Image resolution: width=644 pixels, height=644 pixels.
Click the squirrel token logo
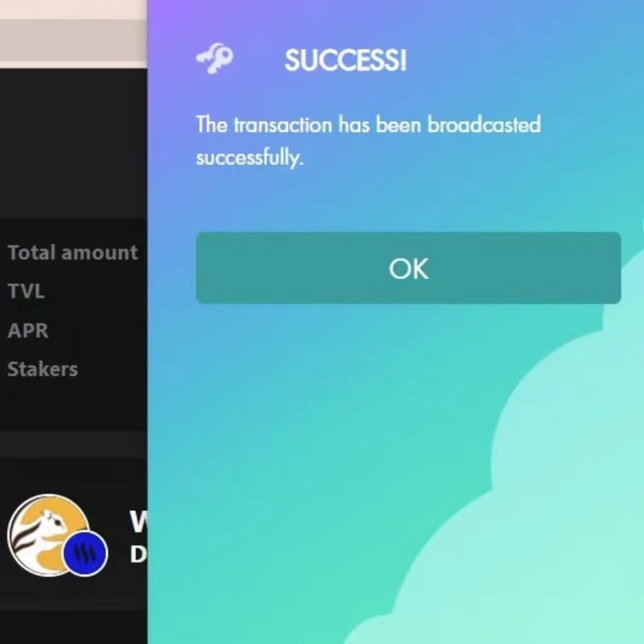pos(48,535)
